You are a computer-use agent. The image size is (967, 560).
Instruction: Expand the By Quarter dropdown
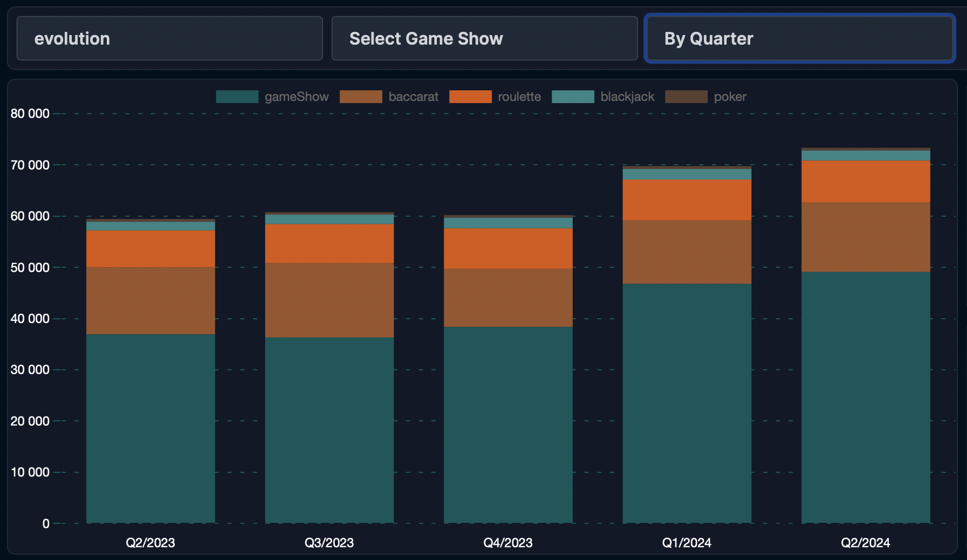(799, 38)
